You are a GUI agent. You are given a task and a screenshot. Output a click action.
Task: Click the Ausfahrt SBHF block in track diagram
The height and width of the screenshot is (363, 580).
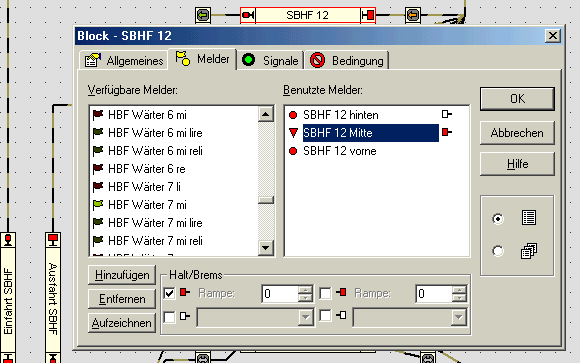tap(53, 298)
